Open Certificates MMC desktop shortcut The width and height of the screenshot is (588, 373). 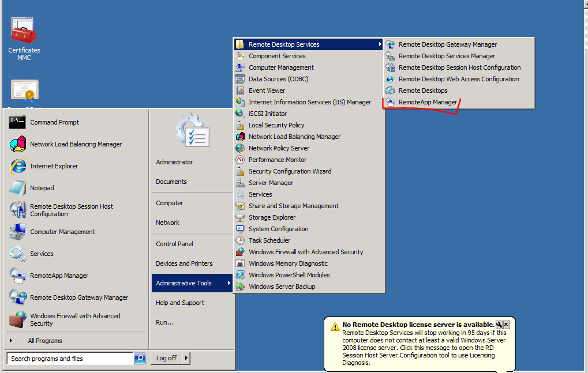[24, 39]
